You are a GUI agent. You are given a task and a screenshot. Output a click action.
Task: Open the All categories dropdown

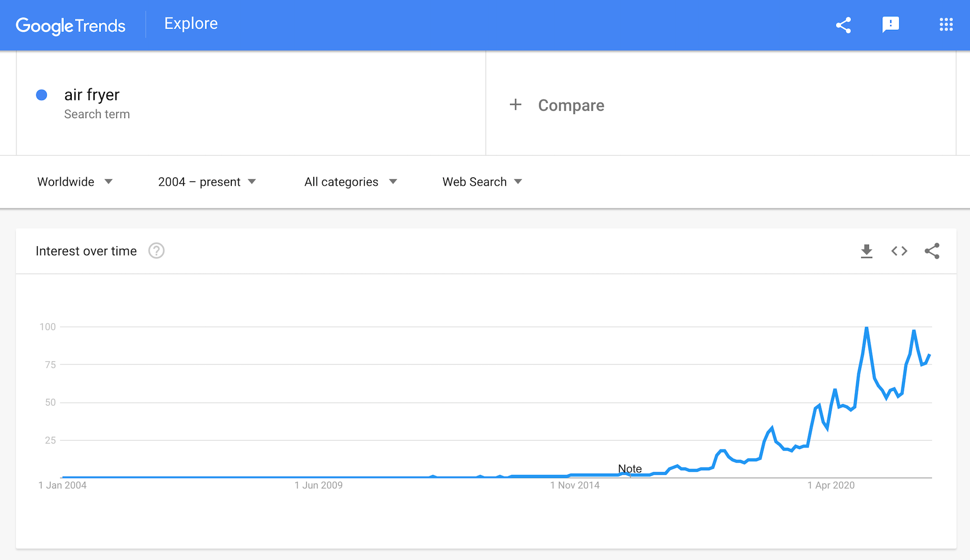coord(350,182)
